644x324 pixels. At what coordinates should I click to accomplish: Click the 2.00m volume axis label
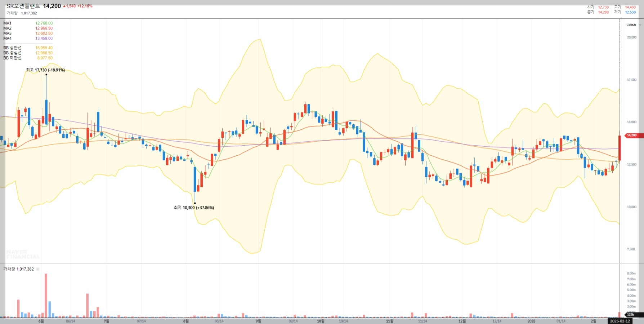(631, 307)
